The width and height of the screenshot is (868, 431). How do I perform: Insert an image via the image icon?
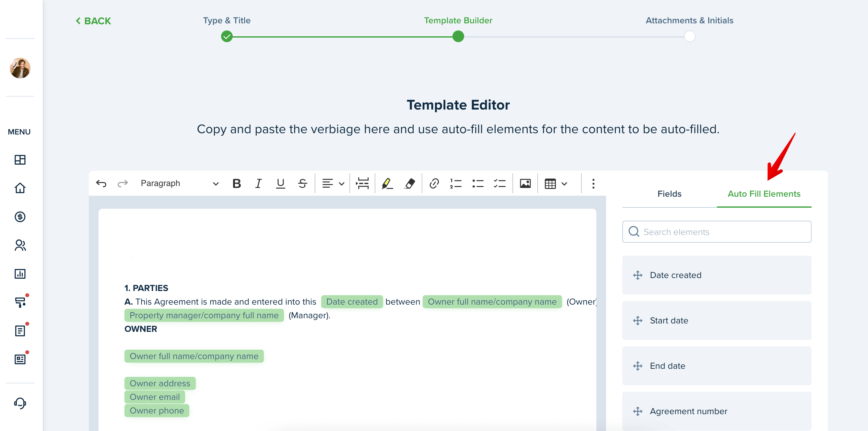pos(525,183)
